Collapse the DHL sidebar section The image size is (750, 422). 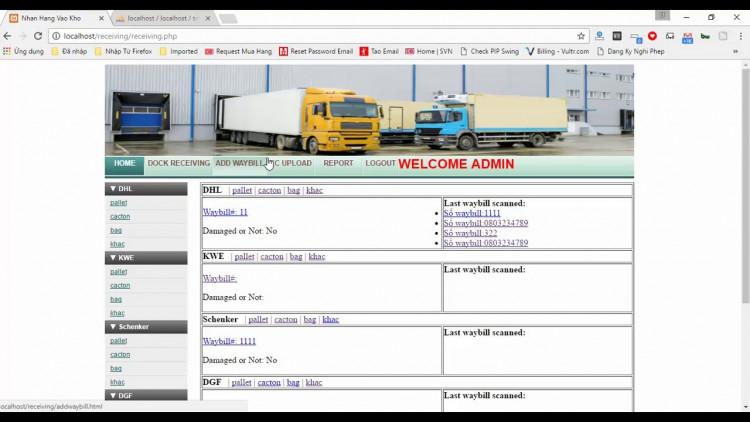click(146, 189)
